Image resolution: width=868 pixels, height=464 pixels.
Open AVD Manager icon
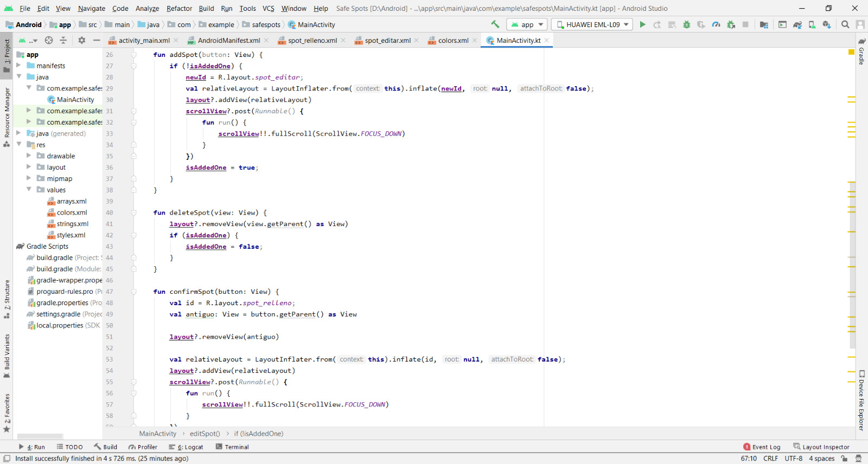812,24
